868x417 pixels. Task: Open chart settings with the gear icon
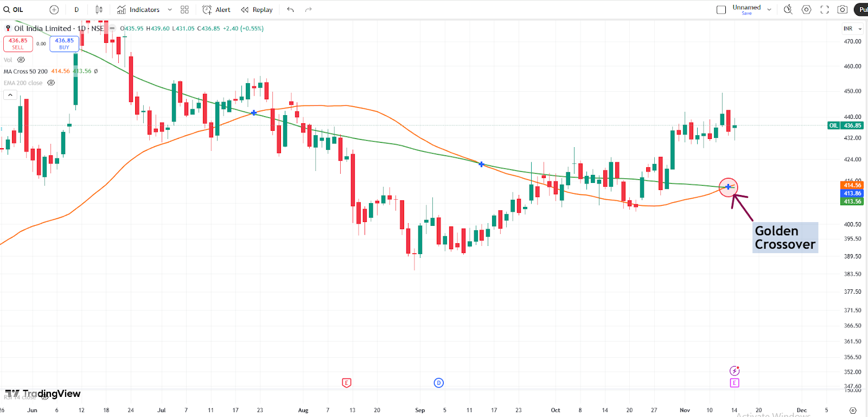click(x=806, y=10)
